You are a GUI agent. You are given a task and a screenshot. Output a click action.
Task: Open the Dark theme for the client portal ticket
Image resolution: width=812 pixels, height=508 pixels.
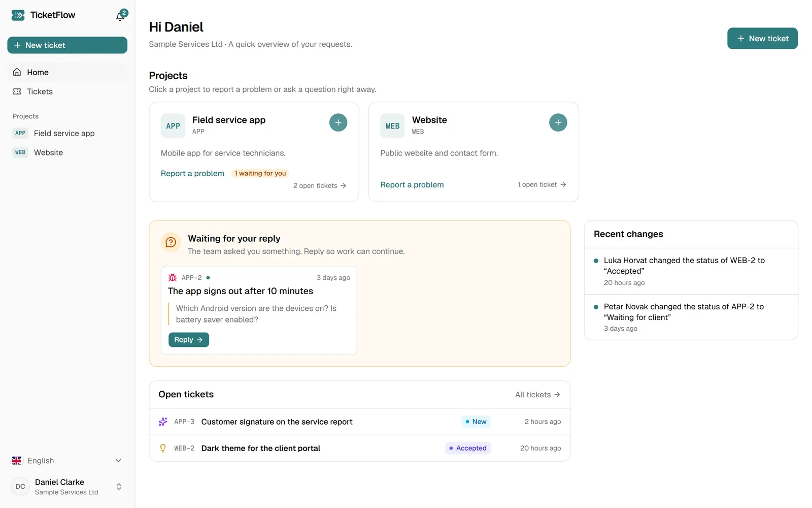coord(360,448)
